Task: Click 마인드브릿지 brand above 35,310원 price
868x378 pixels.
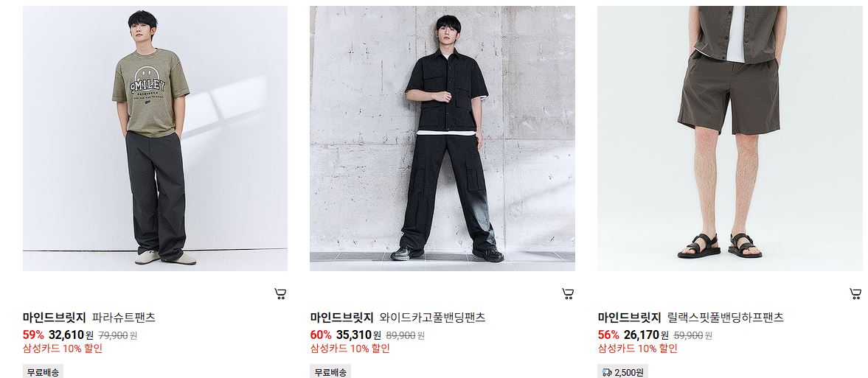Action: [x=341, y=318]
